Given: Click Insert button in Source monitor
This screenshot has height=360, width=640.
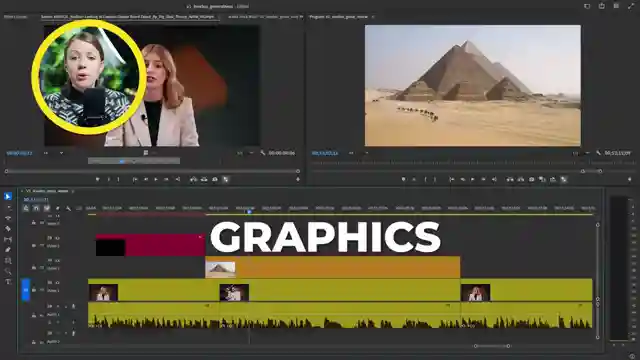Looking at the screenshot, I should 193,179.
